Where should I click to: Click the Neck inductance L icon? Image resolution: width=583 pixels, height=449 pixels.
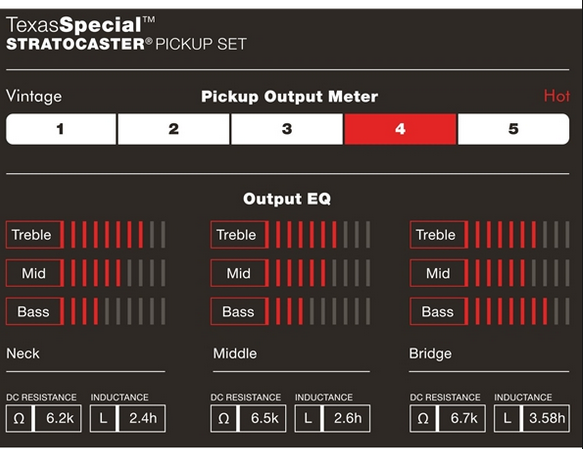click(x=103, y=419)
